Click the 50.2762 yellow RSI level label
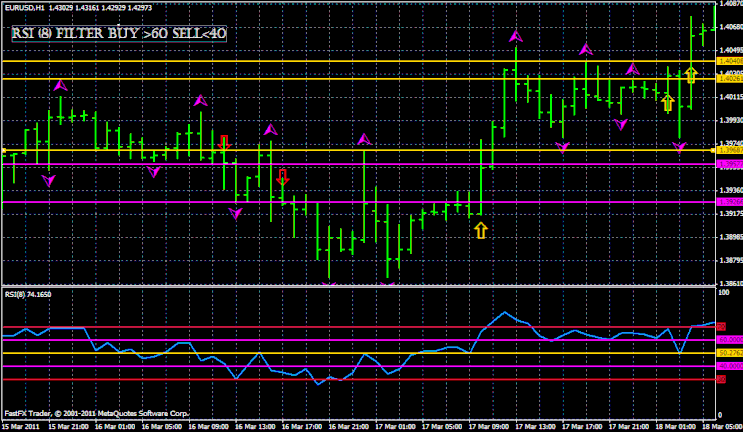Screen dimensions: 743x432 tap(730, 353)
